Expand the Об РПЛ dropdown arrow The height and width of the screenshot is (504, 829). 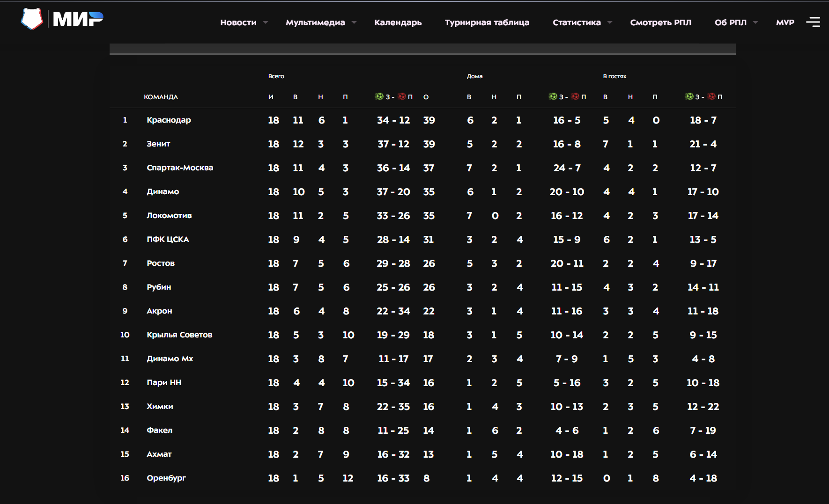[x=755, y=22]
